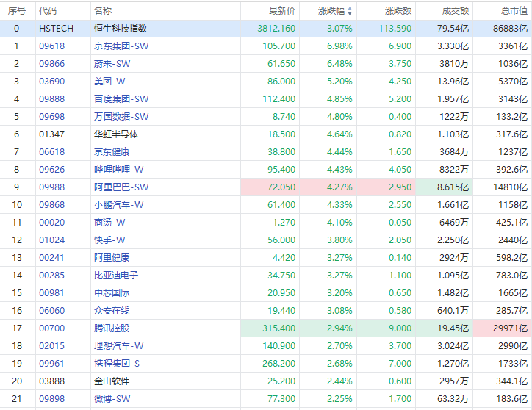Select the 华虹半导体 row name
Image resolution: width=532 pixels, height=410 pixels.
pyautogui.click(x=116, y=134)
